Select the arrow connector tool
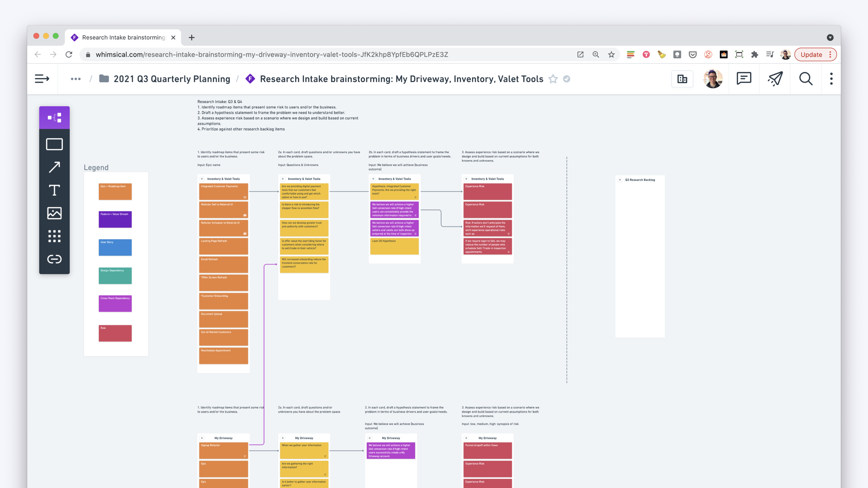Viewport: 868px width, 488px height. click(x=54, y=167)
